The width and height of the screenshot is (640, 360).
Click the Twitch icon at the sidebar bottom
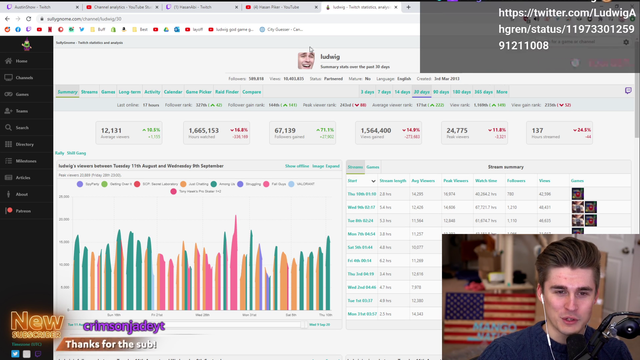(x=38, y=354)
